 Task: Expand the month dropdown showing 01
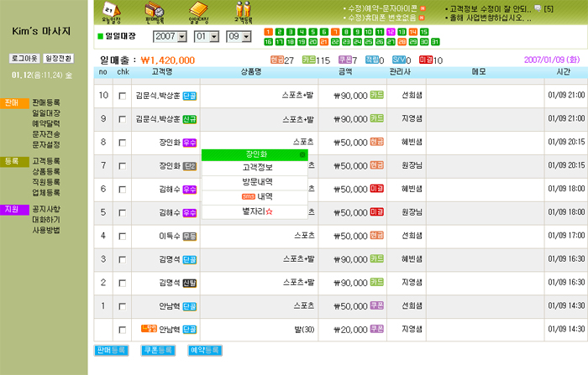(207, 37)
